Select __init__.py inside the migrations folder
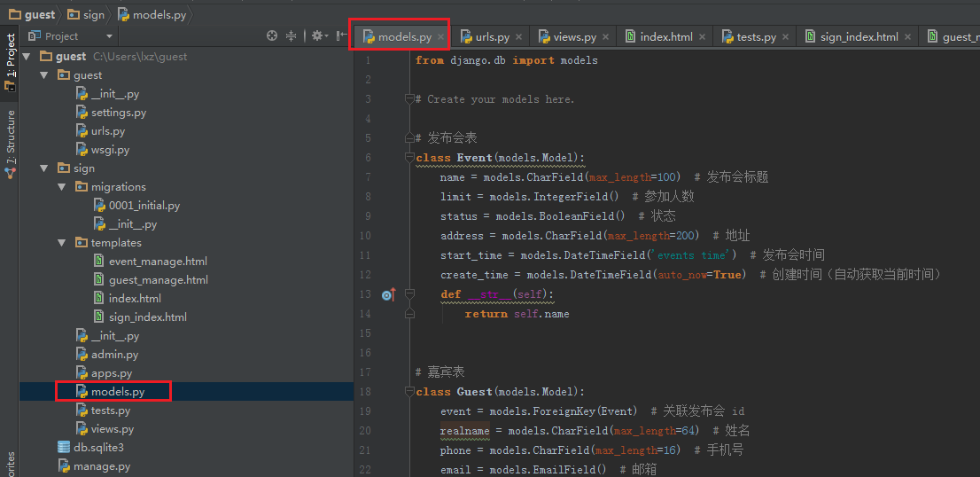Image resolution: width=980 pixels, height=477 pixels. point(133,223)
